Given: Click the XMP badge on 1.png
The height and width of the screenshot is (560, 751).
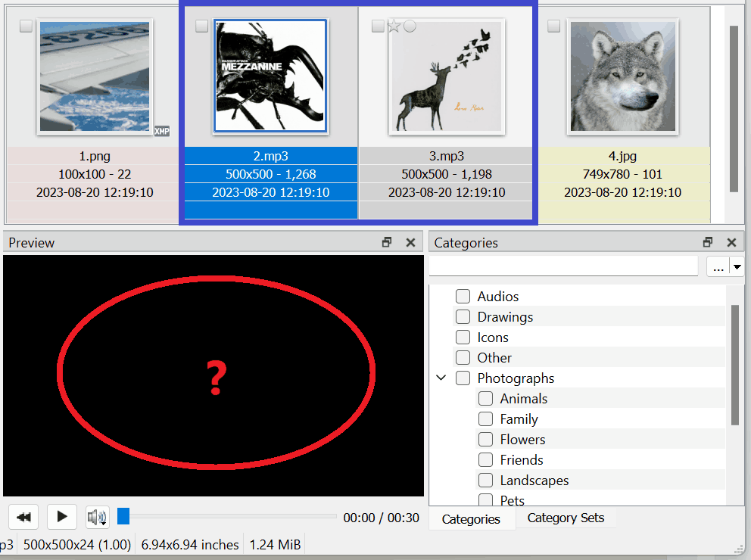Looking at the screenshot, I should pyautogui.click(x=161, y=131).
